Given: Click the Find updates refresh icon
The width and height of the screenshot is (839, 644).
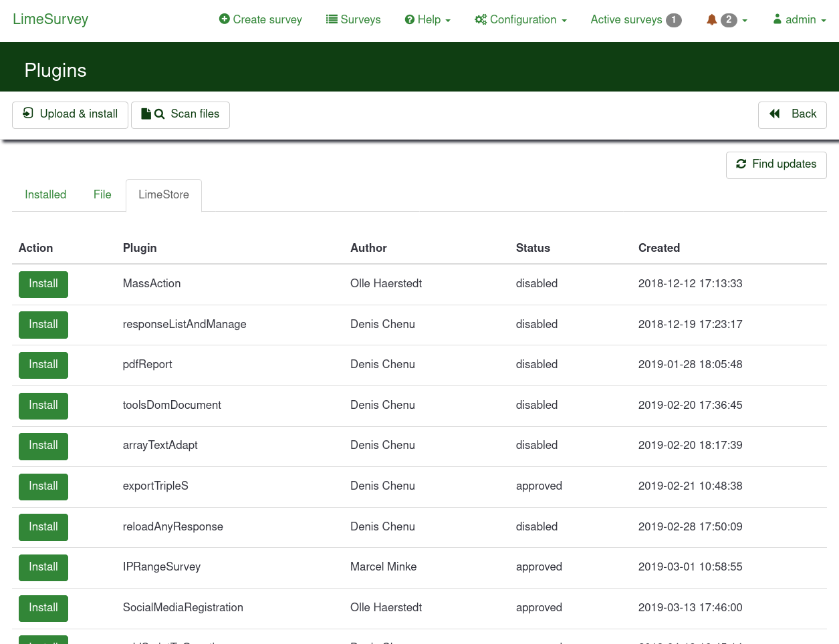Looking at the screenshot, I should [x=741, y=164].
